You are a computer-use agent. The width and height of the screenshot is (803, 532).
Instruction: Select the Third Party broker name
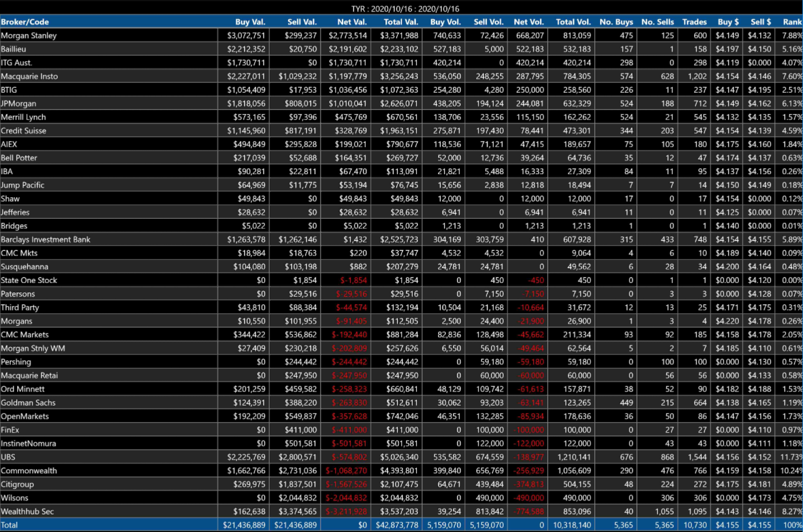[x=20, y=307]
